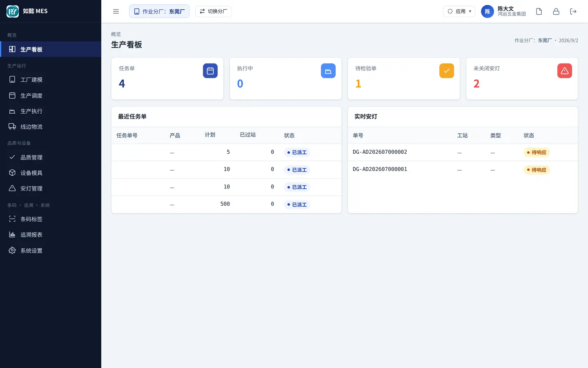Screen dimensions: 588x368
Task: Go to 追溯报表 in sidebar
Action: [x=51, y=235]
